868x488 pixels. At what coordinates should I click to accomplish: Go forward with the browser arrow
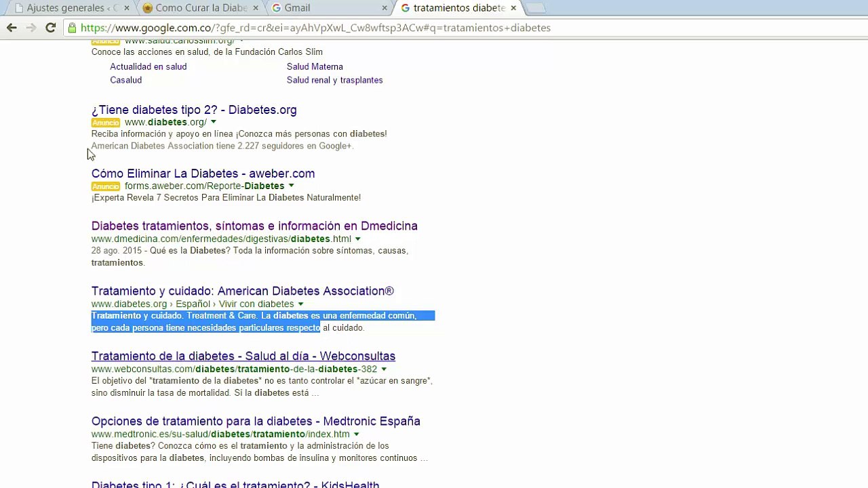click(x=31, y=28)
